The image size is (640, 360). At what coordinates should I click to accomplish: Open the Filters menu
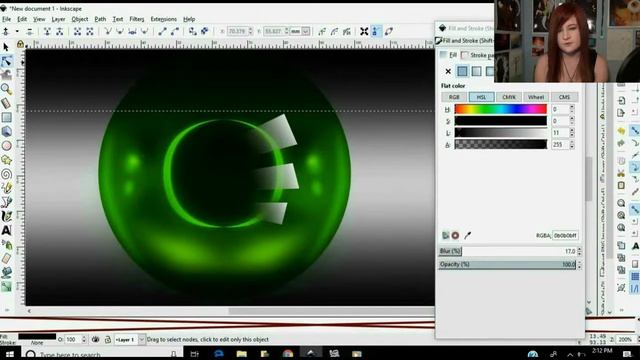pyautogui.click(x=137, y=19)
